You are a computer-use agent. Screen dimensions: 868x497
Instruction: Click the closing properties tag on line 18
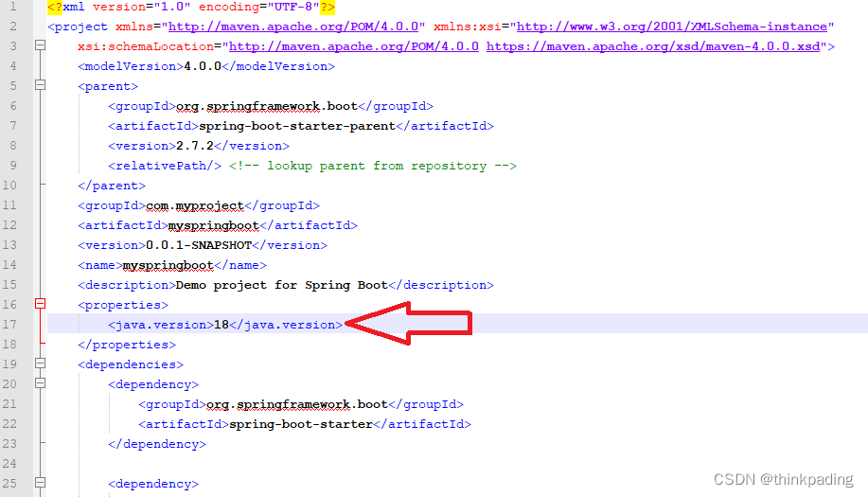tap(127, 345)
